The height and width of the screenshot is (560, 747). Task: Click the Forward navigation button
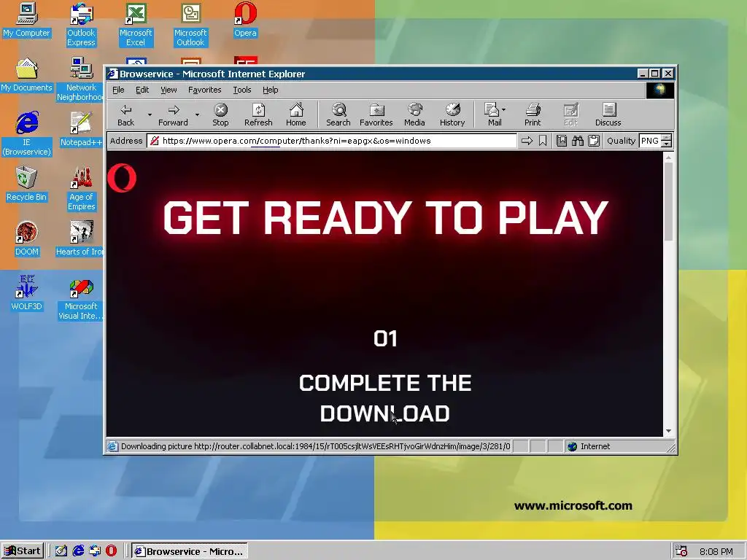pyautogui.click(x=173, y=114)
